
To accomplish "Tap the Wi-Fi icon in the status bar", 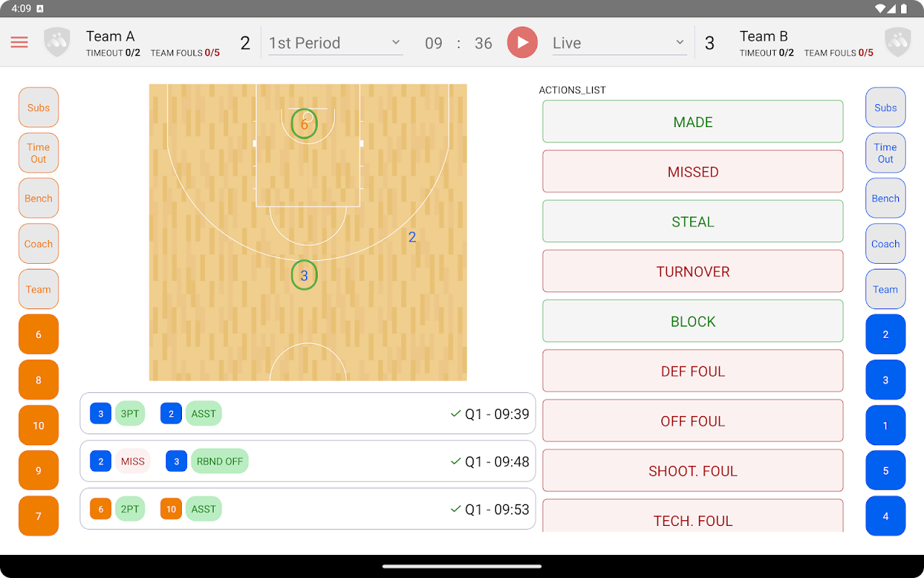I will 881,9.
